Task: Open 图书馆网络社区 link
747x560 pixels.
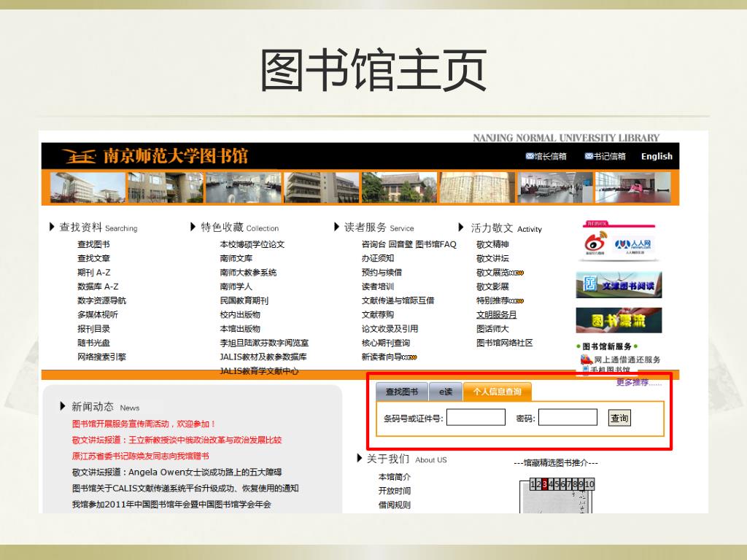Action: point(505,343)
